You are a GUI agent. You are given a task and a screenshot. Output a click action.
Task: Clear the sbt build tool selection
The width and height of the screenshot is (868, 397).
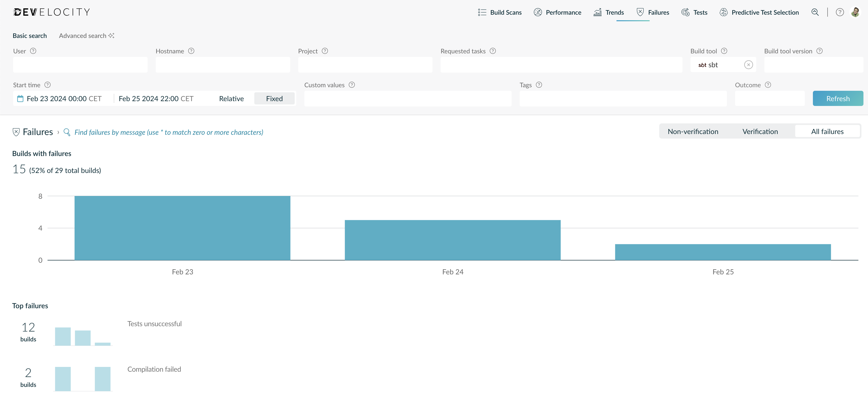coord(748,65)
